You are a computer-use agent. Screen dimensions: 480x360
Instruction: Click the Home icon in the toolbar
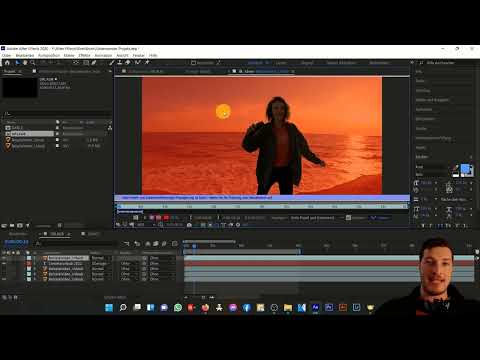[7, 63]
